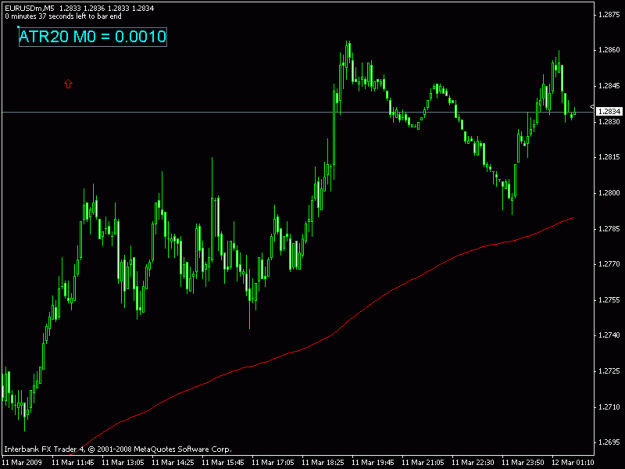Click the 11 Mar 15:45 time label
The width and height of the screenshot is (625, 469).
pos(223,463)
